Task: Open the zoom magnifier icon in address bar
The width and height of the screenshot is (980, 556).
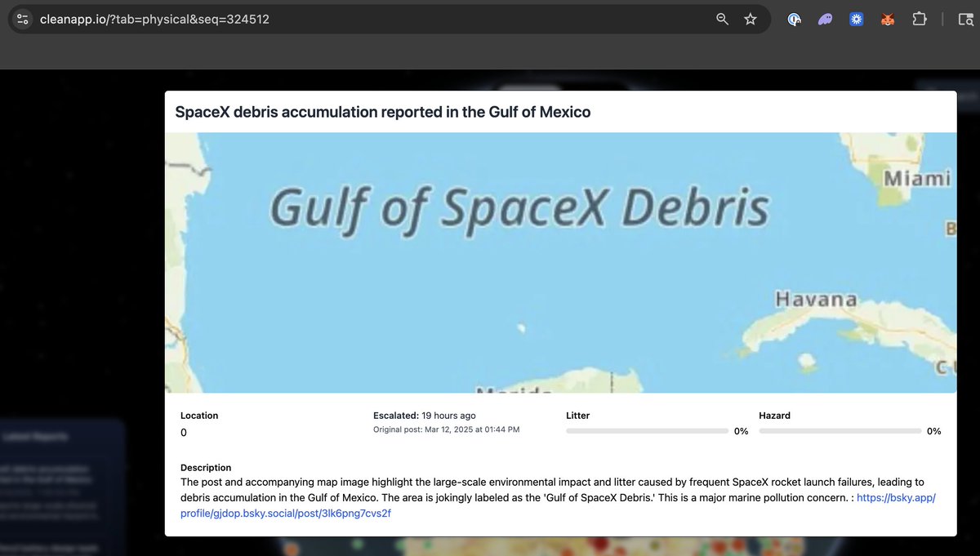Action: [722, 19]
